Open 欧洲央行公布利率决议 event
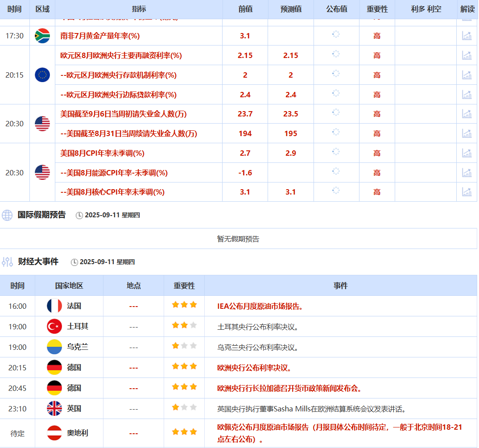 pos(254,368)
